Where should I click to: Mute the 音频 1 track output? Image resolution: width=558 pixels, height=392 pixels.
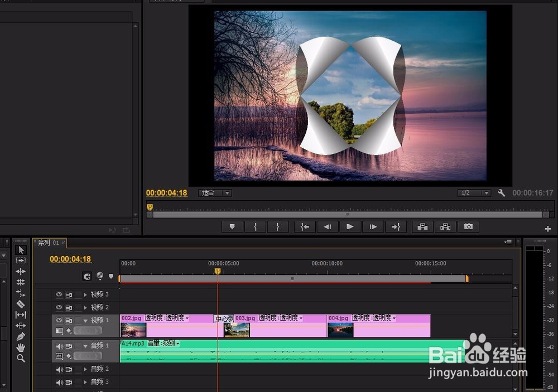tap(60, 346)
